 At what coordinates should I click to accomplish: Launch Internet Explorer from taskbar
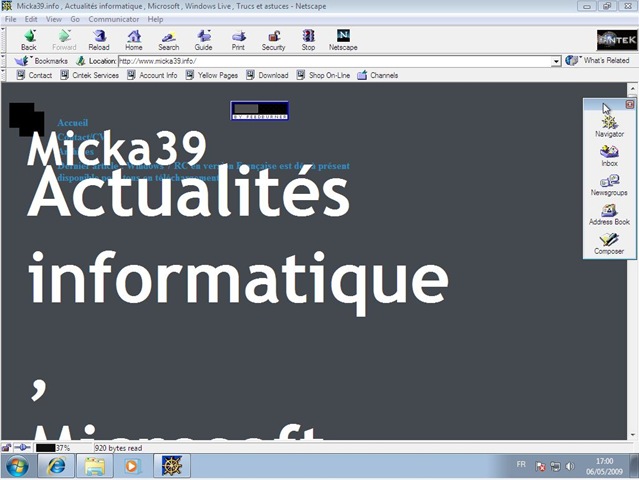[56, 466]
